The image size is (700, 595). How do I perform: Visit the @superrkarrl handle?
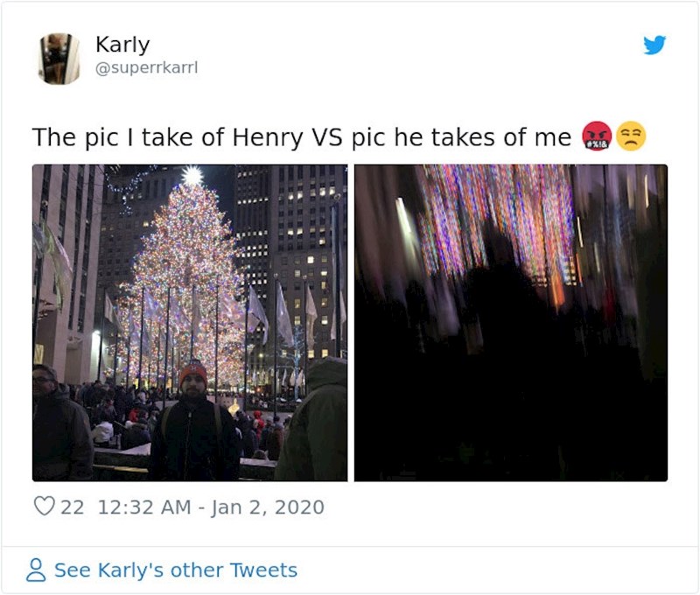[x=146, y=67]
